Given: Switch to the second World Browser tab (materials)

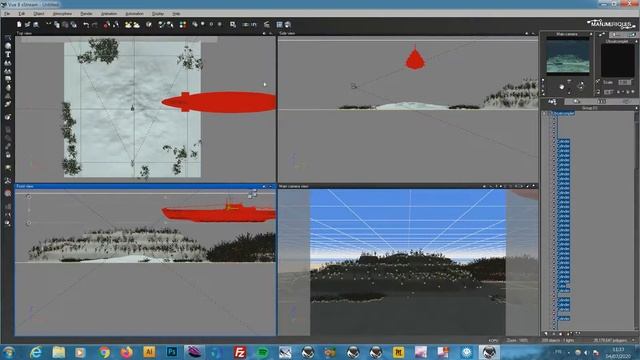Looking at the screenshot, I should pos(576,101).
